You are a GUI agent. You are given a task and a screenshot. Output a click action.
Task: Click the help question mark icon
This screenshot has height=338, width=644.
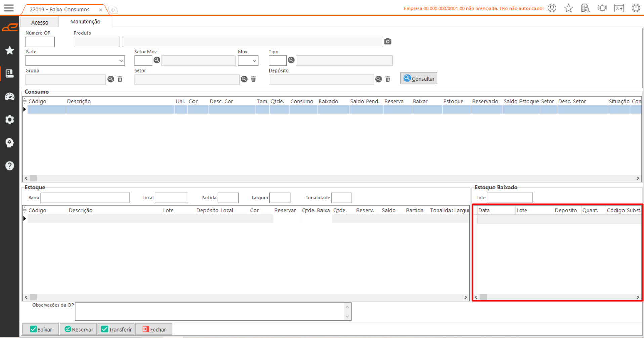(x=10, y=166)
